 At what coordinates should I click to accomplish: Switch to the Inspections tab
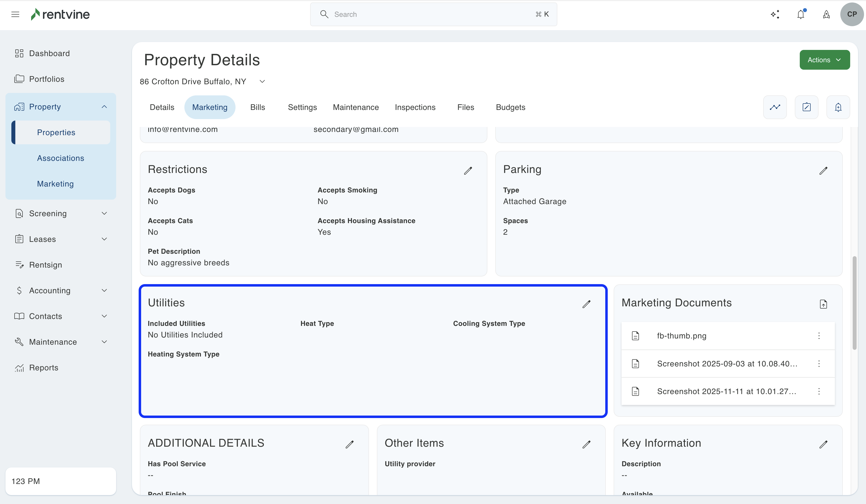415,107
